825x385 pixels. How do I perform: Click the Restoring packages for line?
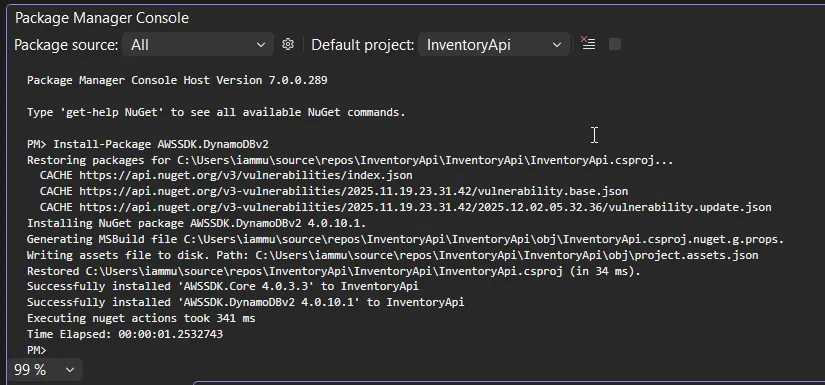point(350,160)
